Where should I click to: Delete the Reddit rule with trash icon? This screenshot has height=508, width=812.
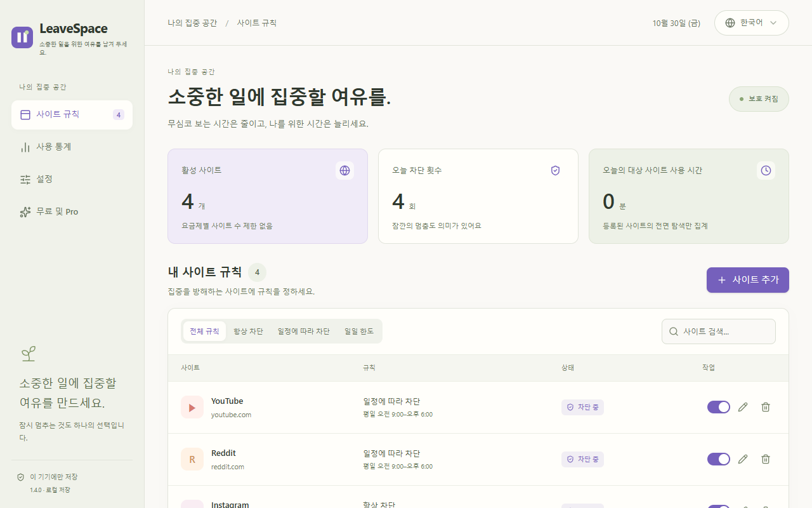[766, 459]
